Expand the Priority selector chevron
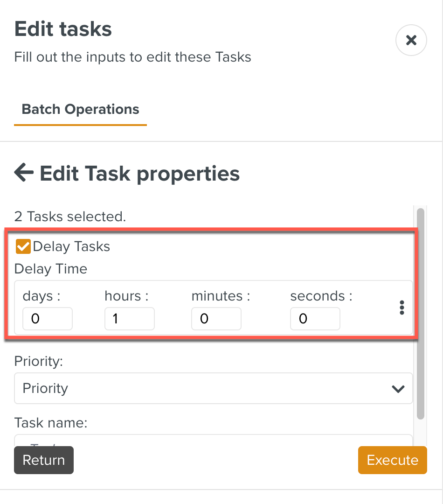Image resolution: width=443 pixels, height=504 pixels. [399, 388]
